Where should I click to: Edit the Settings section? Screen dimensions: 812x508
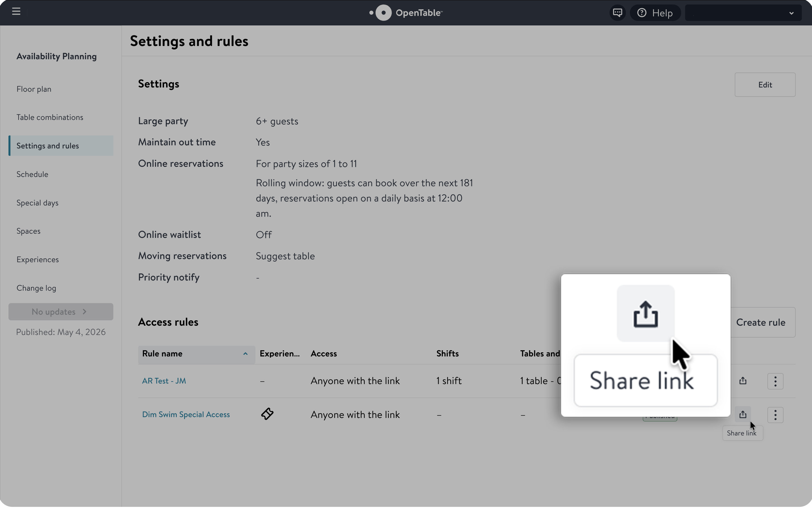pyautogui.click(x=765, y=85)
